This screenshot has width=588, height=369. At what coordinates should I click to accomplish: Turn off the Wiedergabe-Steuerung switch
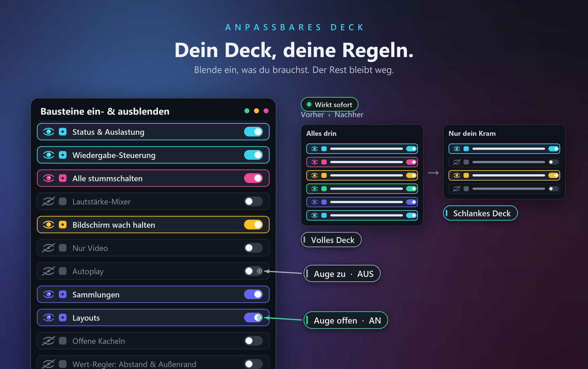tap(253, 155)
